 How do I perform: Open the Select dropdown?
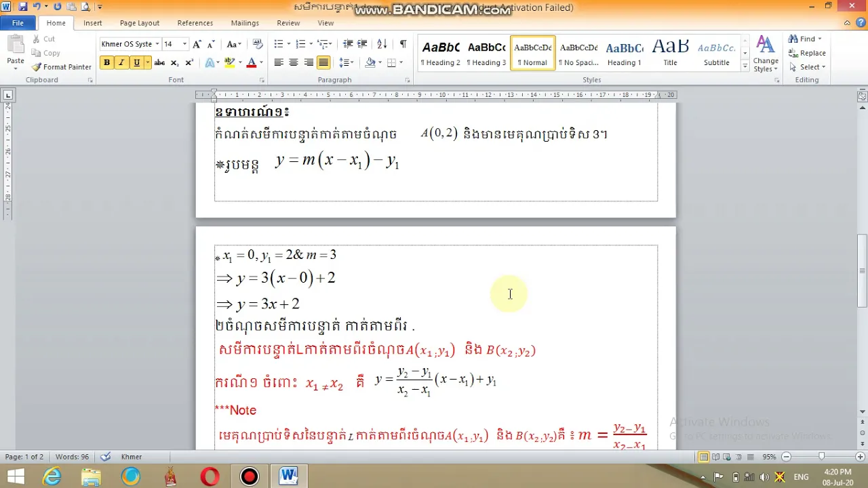(807, 67)
